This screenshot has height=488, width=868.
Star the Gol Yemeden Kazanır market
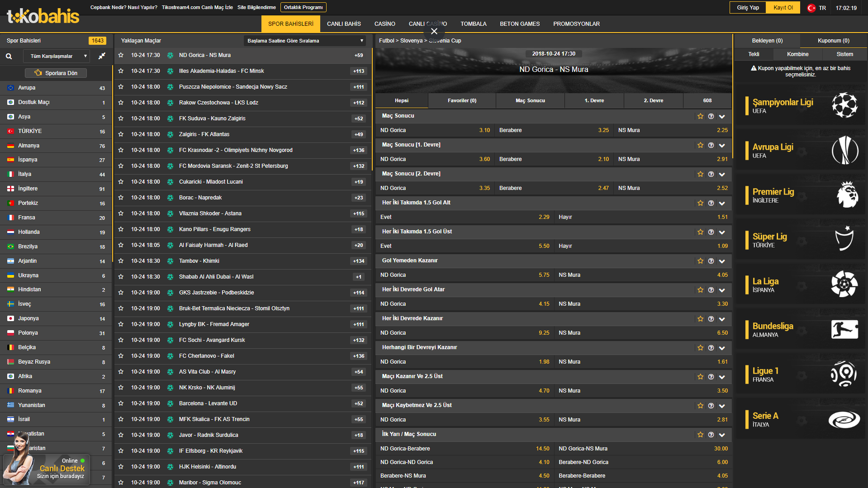click(x=700, y=261)
